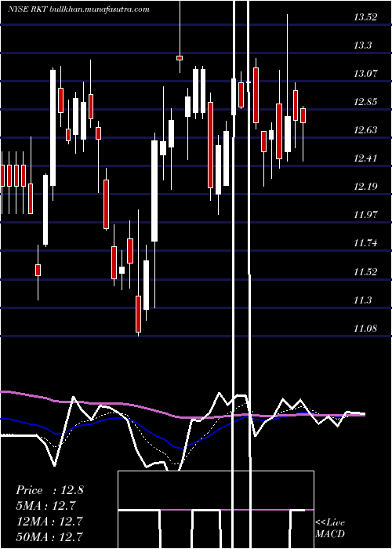392x549 pixels.
Task: Click the NYSE RKT bullkhan.munafasutra.com title text
Action: (x=78, y=9)
